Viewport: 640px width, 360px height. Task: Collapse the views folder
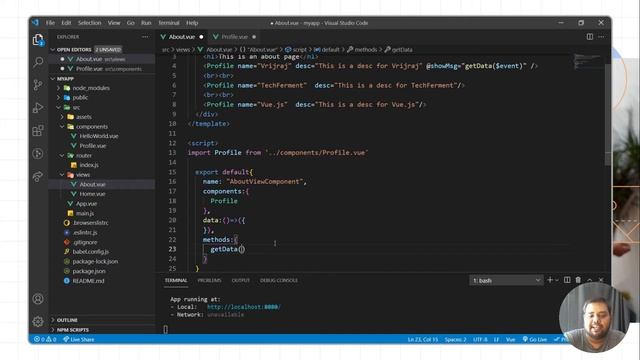click(x=82, y=175)
